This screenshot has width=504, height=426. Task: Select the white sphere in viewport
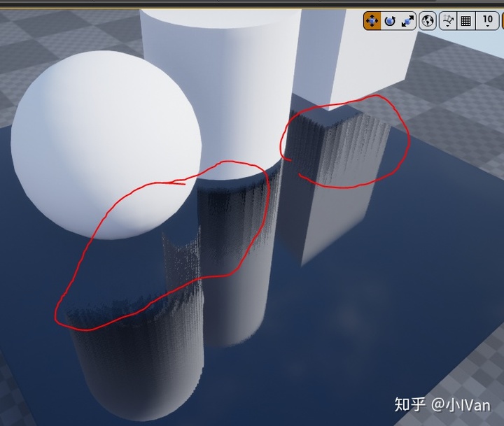tap(106, 145)
